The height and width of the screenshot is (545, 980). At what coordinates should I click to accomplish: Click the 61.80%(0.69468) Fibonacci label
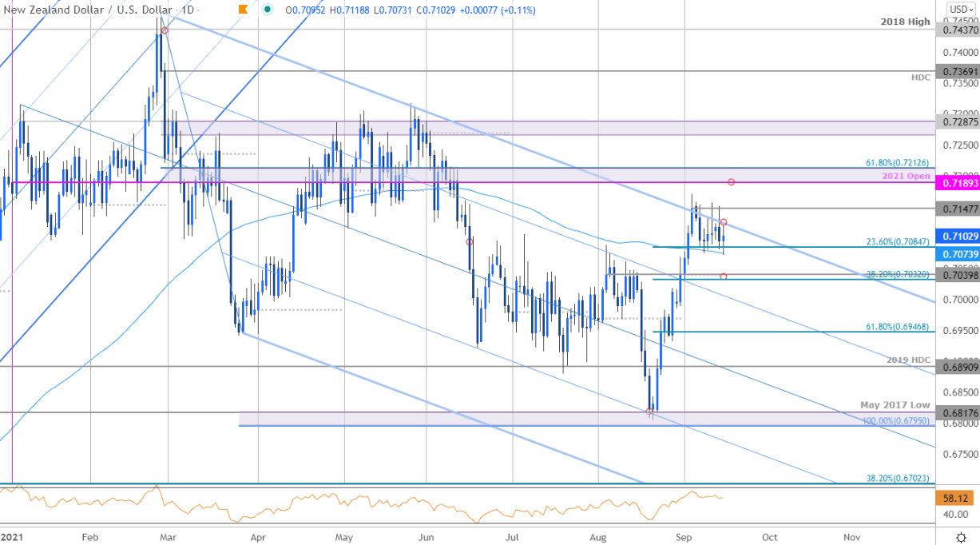[899, 326]
